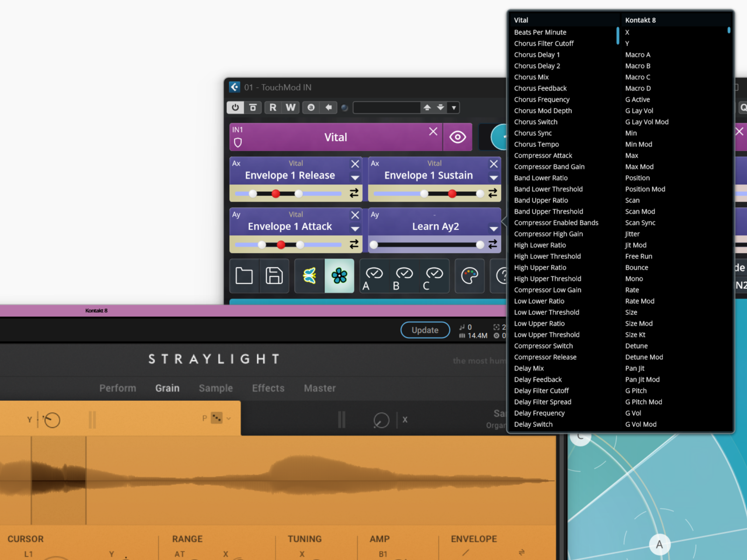The width and height of the screenshot is (747, 560).
Task: Select next preset with the down arrow
Action: click(x=440, y=107)
